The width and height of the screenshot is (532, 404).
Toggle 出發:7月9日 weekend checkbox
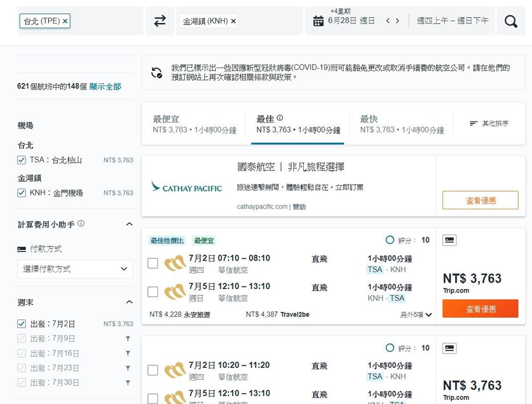(21, 339)
